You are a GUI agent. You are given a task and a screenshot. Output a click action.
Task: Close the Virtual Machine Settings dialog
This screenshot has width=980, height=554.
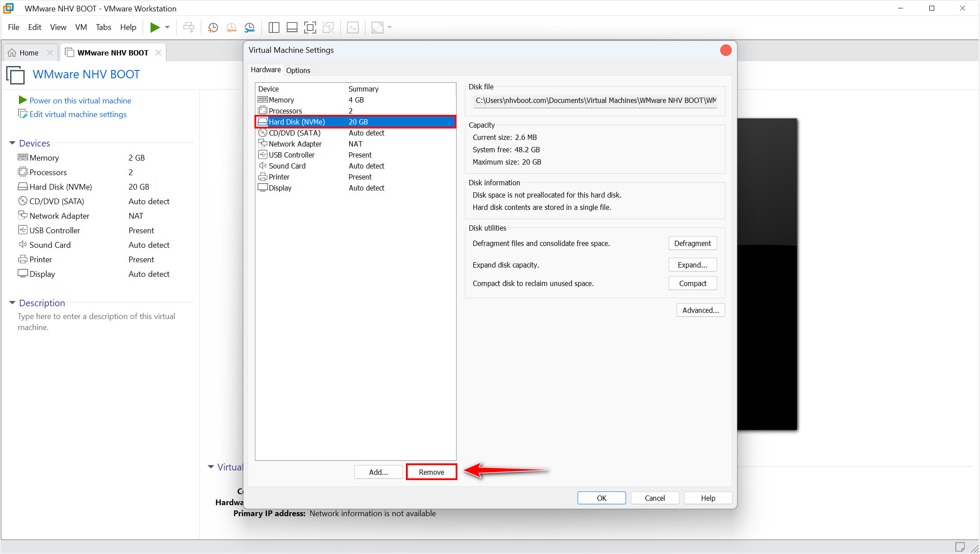[726, 50]
